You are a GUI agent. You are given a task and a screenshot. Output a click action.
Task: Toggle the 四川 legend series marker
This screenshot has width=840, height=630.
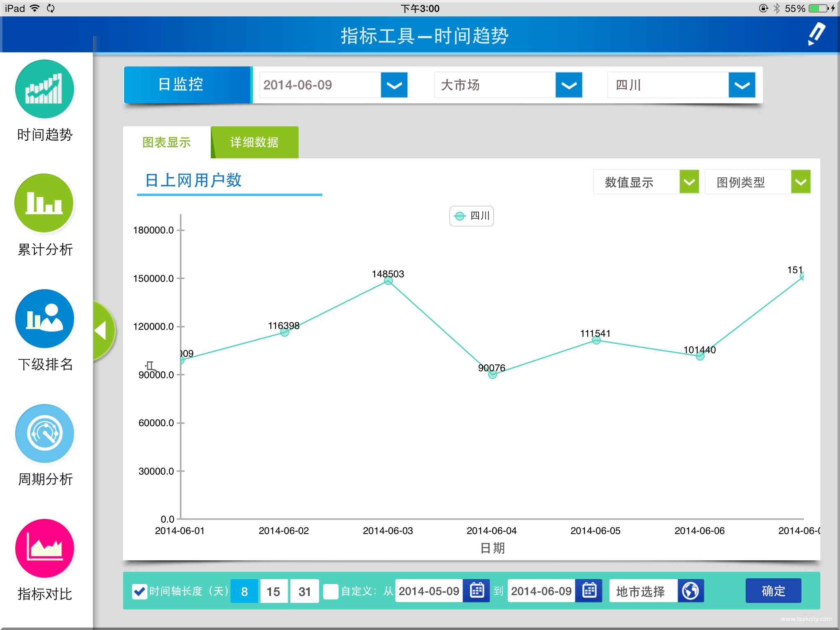(x=460, y=216)
